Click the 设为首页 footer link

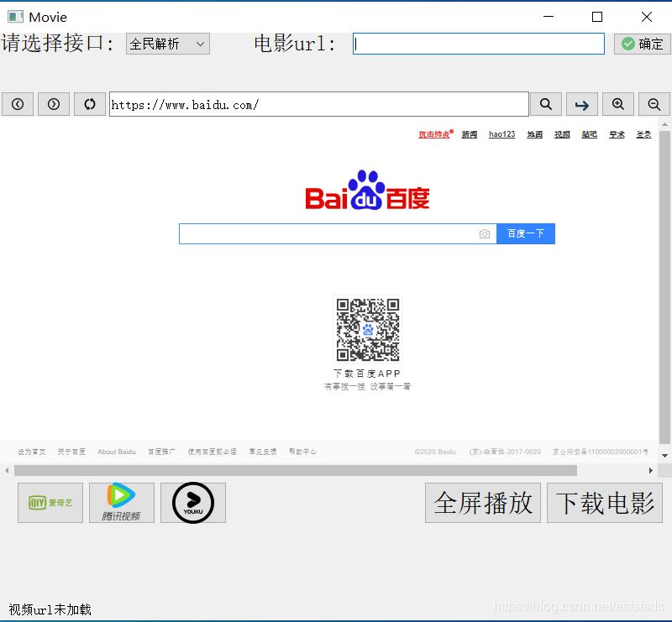coord(32,452)
